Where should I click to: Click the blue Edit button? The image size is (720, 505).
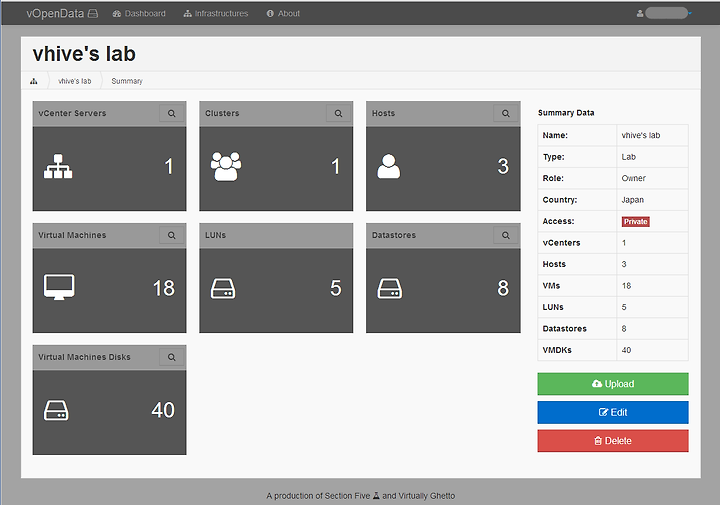(x=613, y=412)
